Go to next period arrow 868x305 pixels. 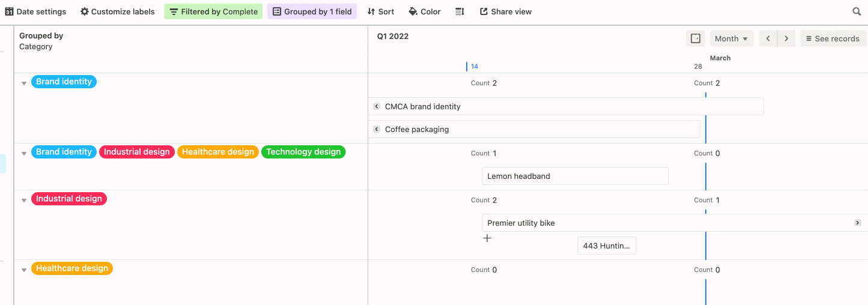coord(787,38)
